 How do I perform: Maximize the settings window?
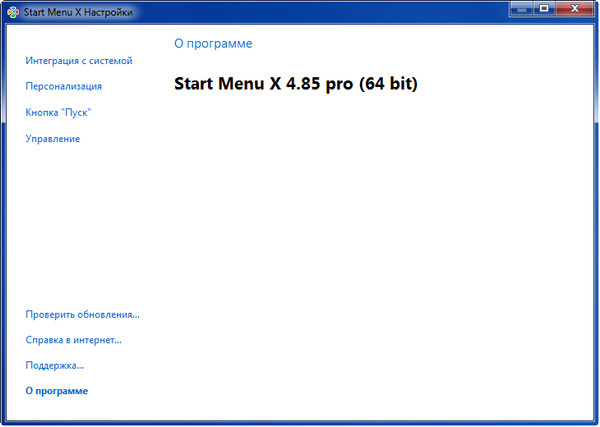click(545, 9)
